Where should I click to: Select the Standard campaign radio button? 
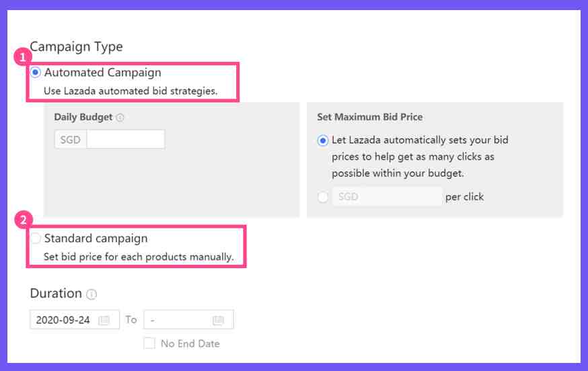point(35,238)
